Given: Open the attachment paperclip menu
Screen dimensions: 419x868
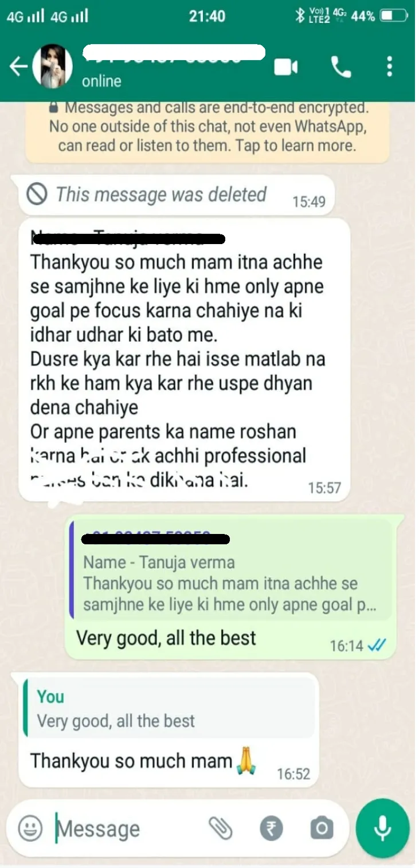Looking at the screenshot, I should (x=220, y=828).
